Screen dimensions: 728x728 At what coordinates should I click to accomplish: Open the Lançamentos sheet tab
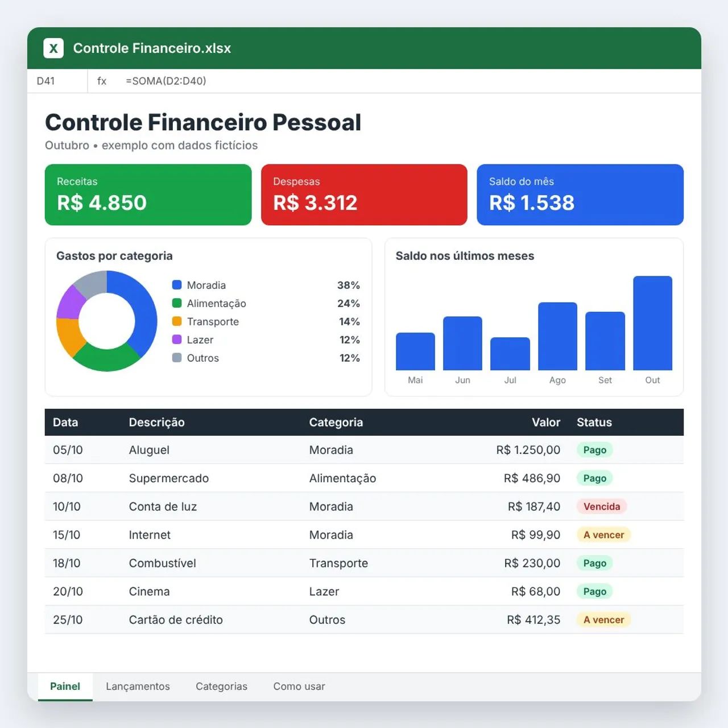(x=138, y=686)
